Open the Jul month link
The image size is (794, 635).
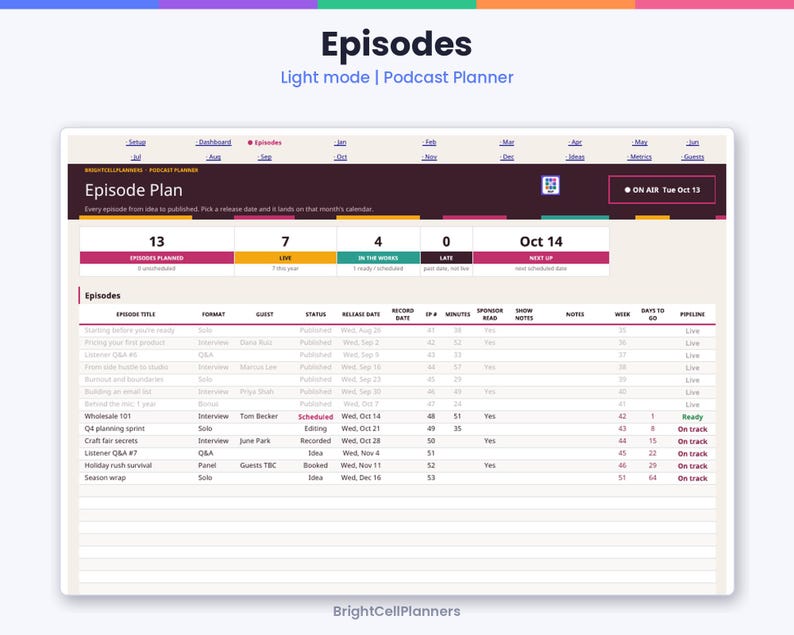point(136,157)
